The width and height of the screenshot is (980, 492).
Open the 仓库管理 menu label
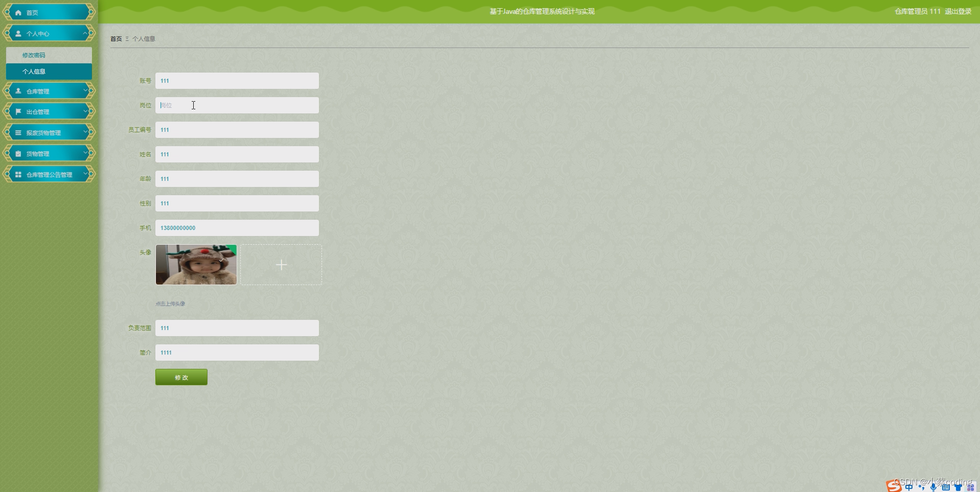tap(38, 91)
